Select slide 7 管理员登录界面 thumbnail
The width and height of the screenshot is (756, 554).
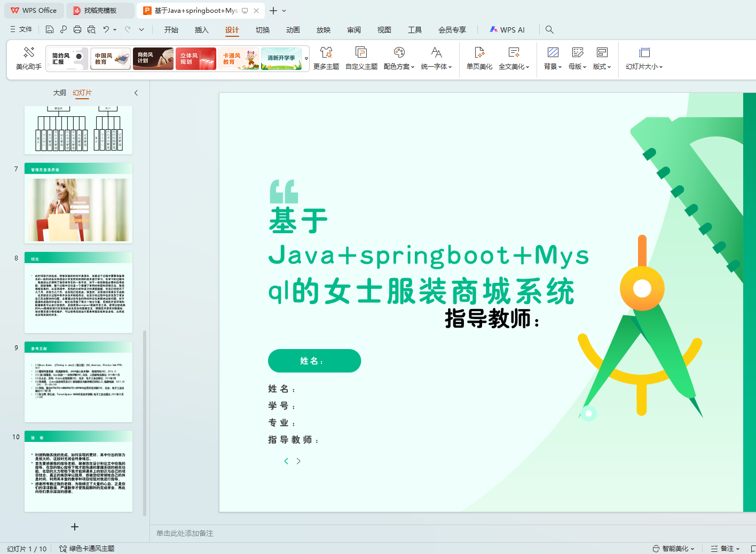[x=78, y=203]
